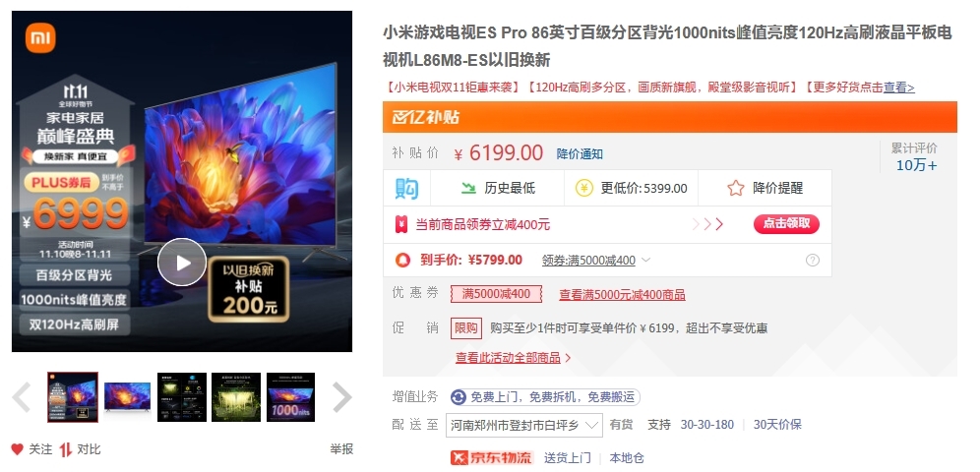Click the heart icon to follow product
980x472 pixels.
(18, 449)
